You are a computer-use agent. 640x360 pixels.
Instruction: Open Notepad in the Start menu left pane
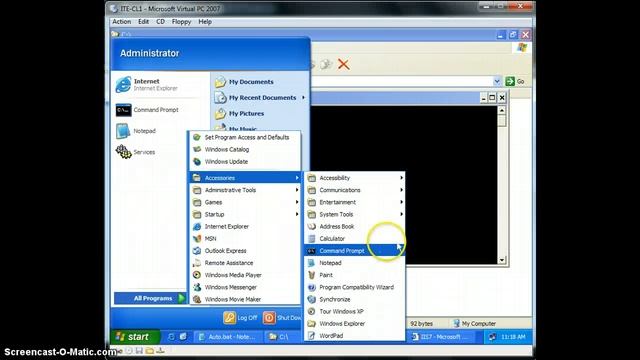[x=136, y=131]
